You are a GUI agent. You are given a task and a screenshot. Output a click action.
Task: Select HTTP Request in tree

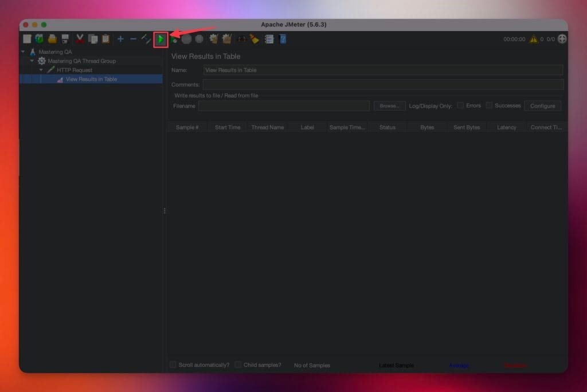point(75,70)
